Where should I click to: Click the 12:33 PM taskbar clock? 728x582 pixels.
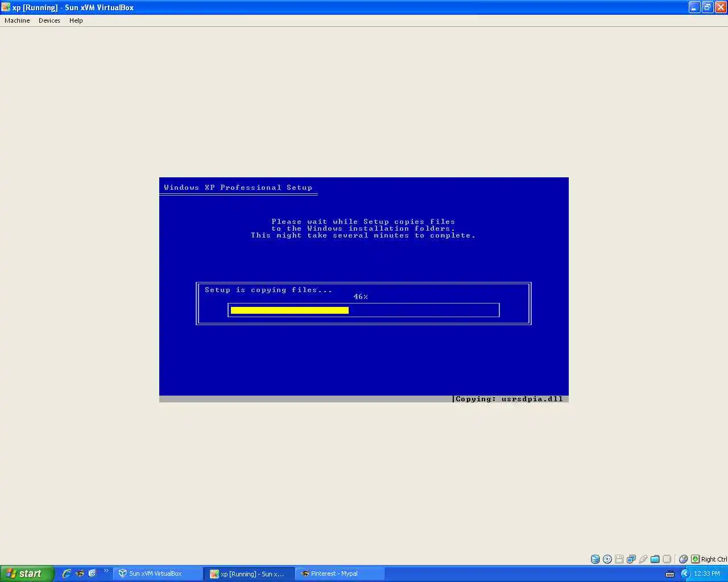click(707, 573)
